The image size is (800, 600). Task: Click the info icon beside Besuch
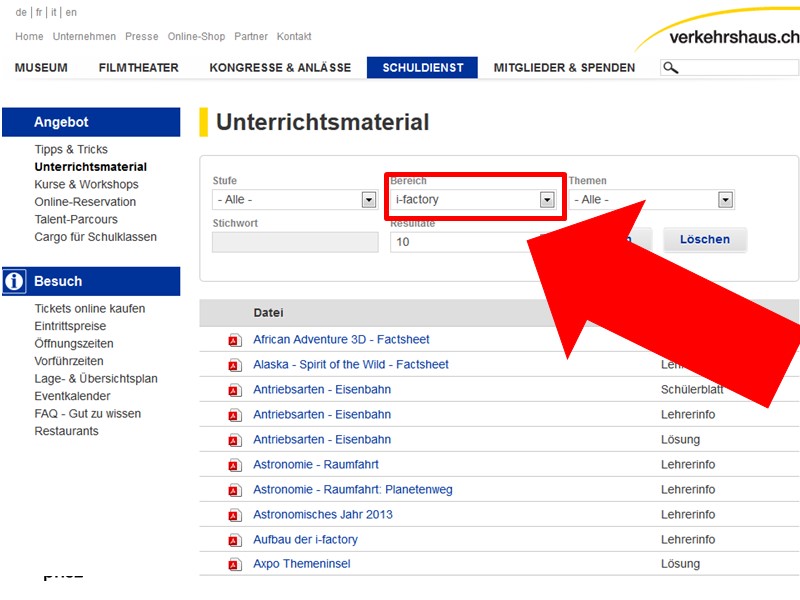14,281
